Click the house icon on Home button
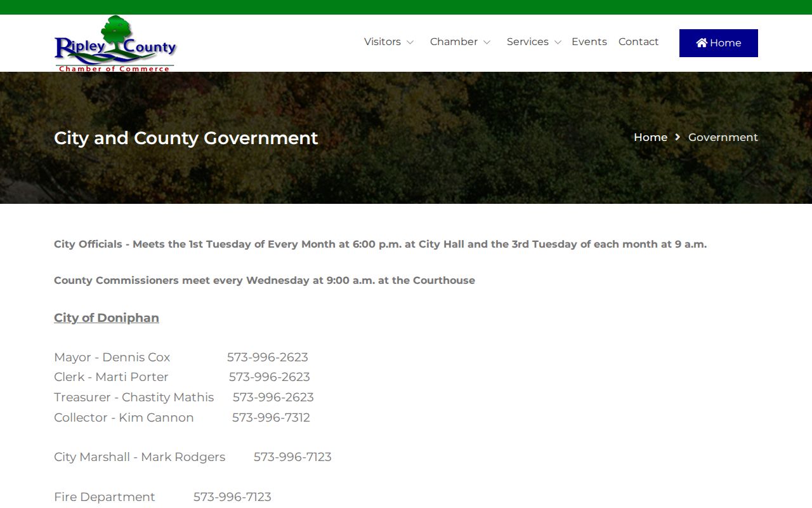This screenshot has width=812, height=508. [x=702, y=43]
